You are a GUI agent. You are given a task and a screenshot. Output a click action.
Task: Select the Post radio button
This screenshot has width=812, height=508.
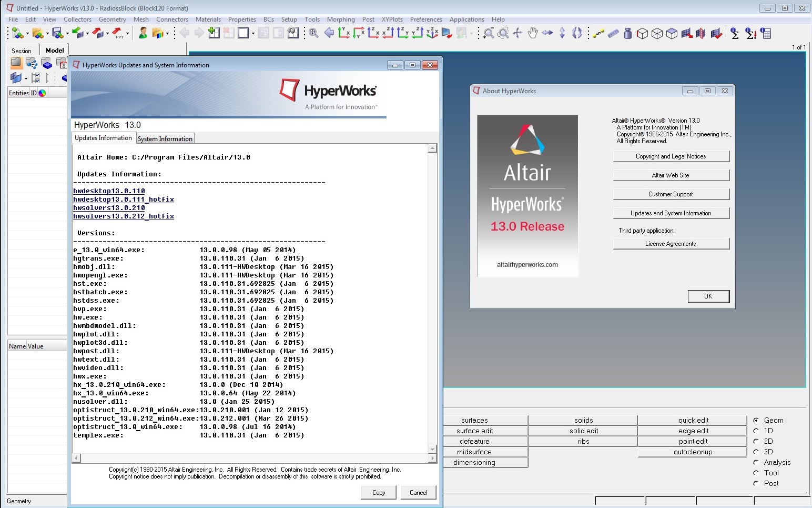[x=756, y=483]
